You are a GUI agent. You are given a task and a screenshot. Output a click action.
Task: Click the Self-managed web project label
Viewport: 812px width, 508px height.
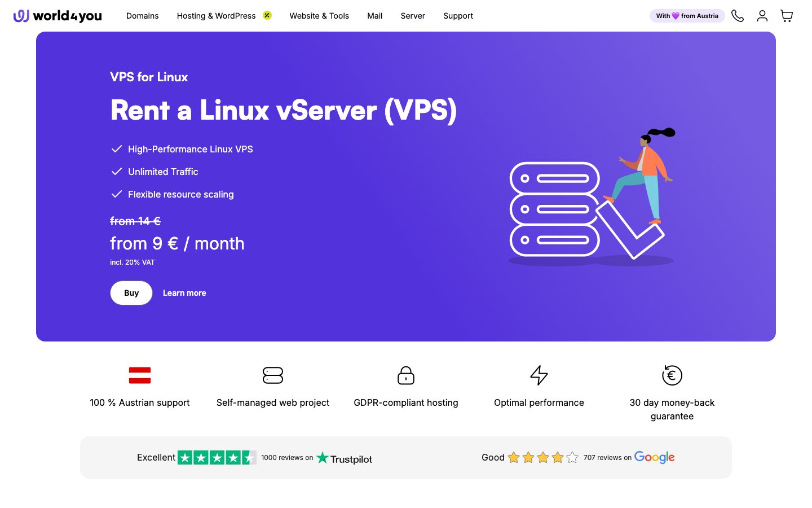[273, 402]
